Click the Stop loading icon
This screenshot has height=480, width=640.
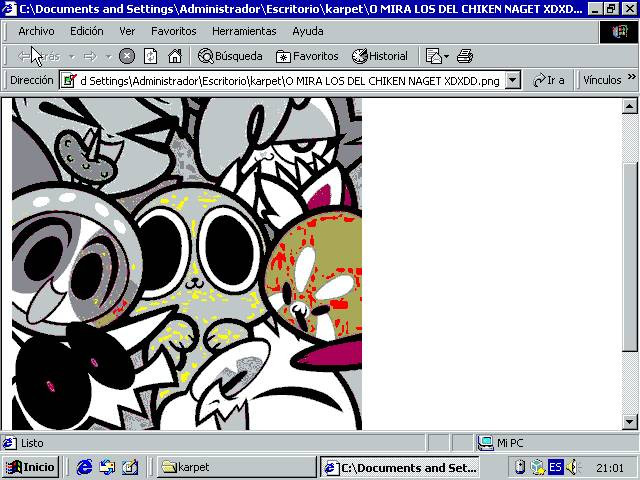(x=127, y=56)
